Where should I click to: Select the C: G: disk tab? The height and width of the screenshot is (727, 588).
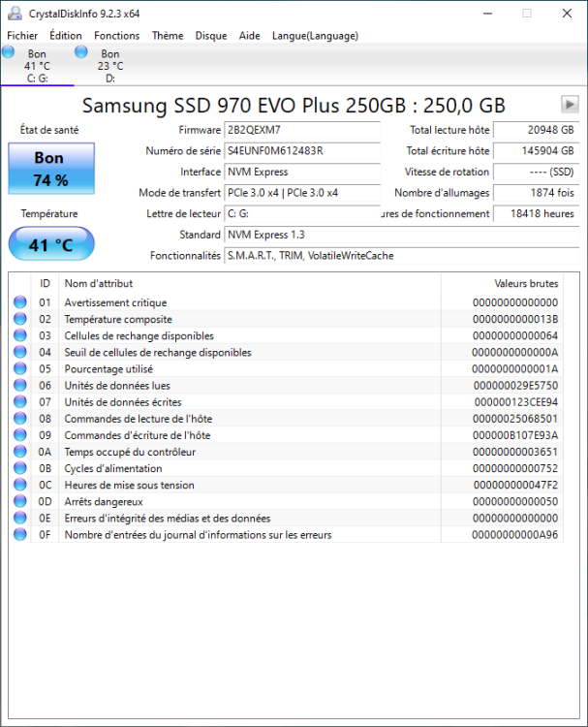point(37,66)
